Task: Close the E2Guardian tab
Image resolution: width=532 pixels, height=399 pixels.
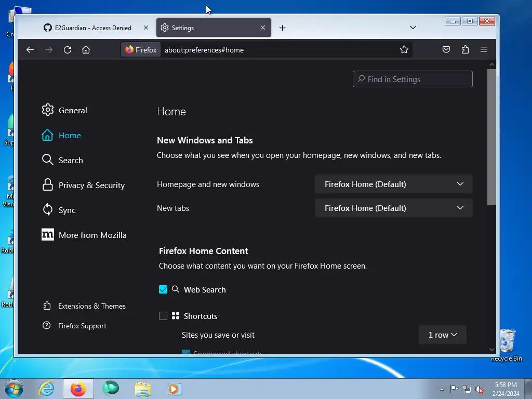Action: (146, 28)
